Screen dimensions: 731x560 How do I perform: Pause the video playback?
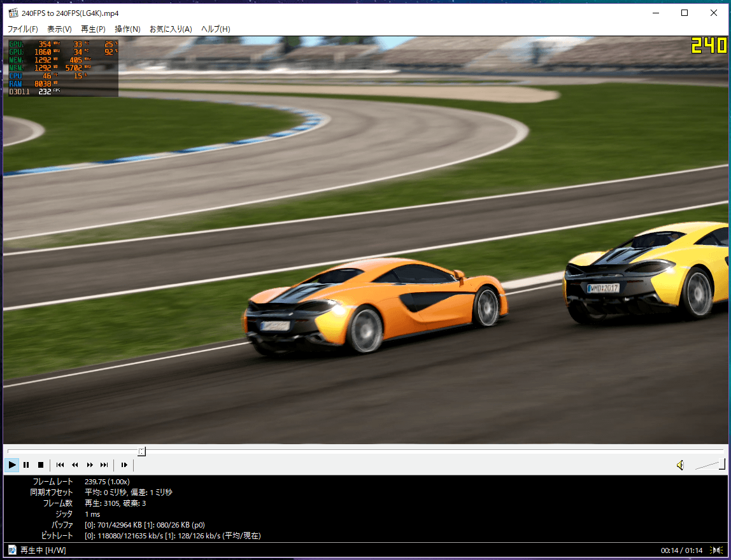pyautogui.click(x=26, y=465)
